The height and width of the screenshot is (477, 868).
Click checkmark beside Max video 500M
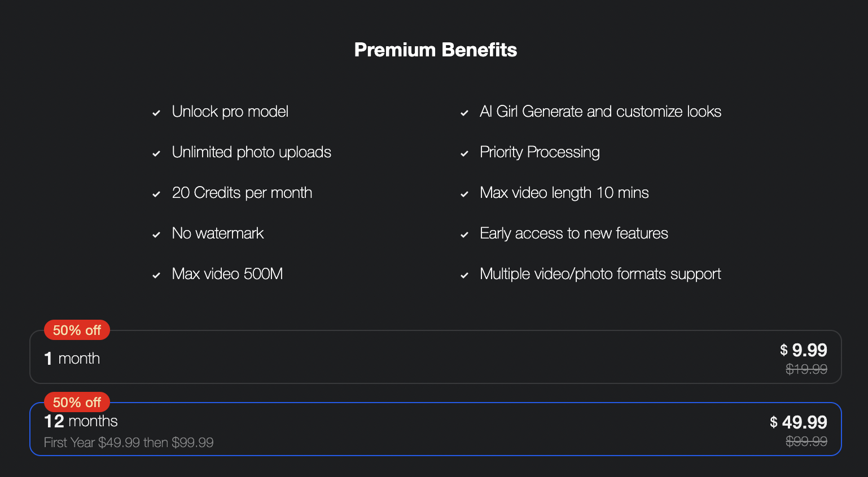coord(156,276)
